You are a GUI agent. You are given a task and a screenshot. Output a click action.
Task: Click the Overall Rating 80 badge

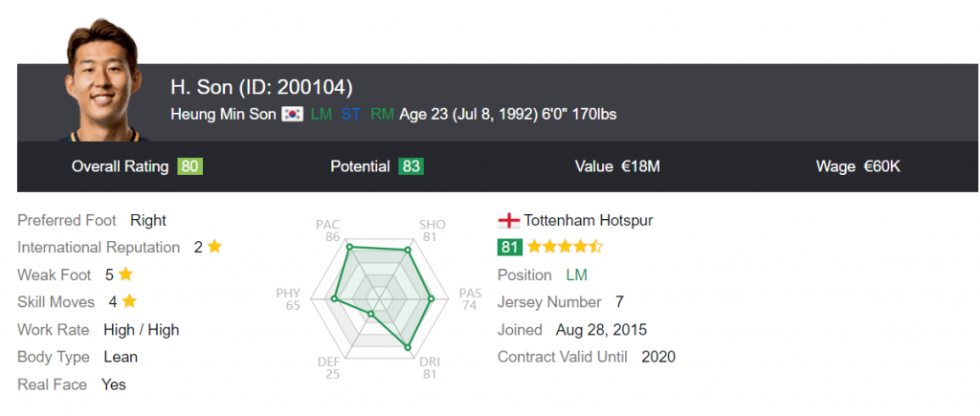coord(189,166)
